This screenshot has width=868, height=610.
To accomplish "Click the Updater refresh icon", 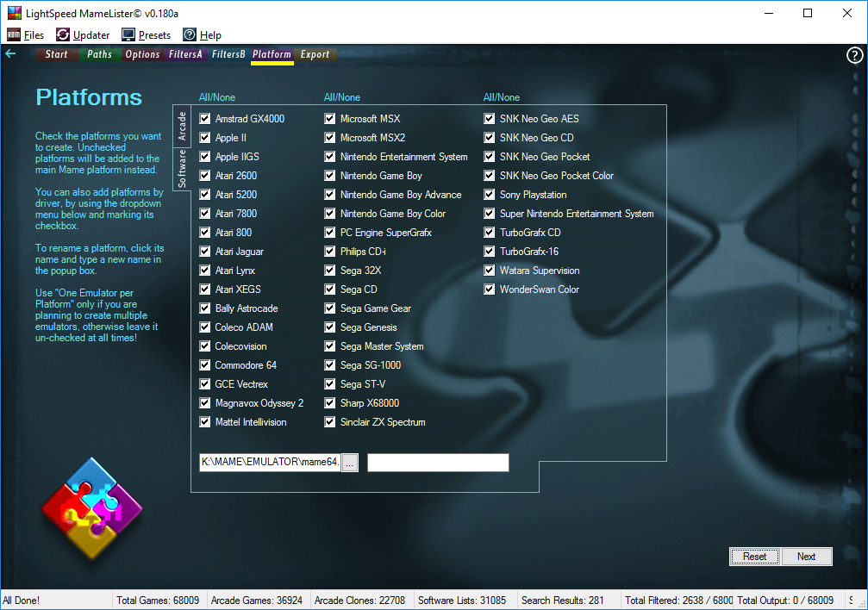I will coord(63,34).
